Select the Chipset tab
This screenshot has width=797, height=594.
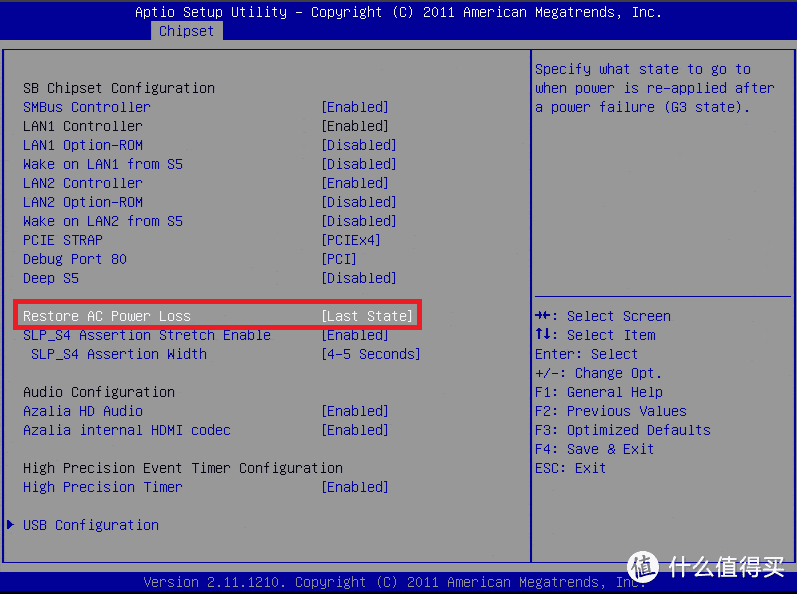(x=187, y=31)
